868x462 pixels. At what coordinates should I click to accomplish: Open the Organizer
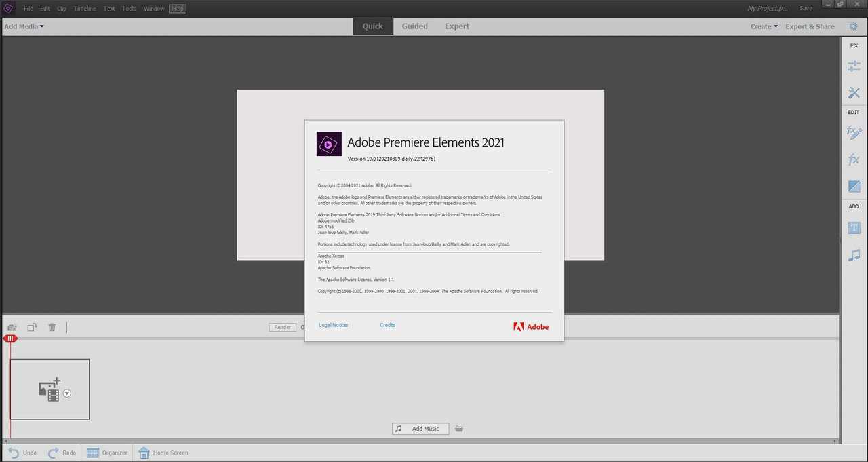point(106,453)
